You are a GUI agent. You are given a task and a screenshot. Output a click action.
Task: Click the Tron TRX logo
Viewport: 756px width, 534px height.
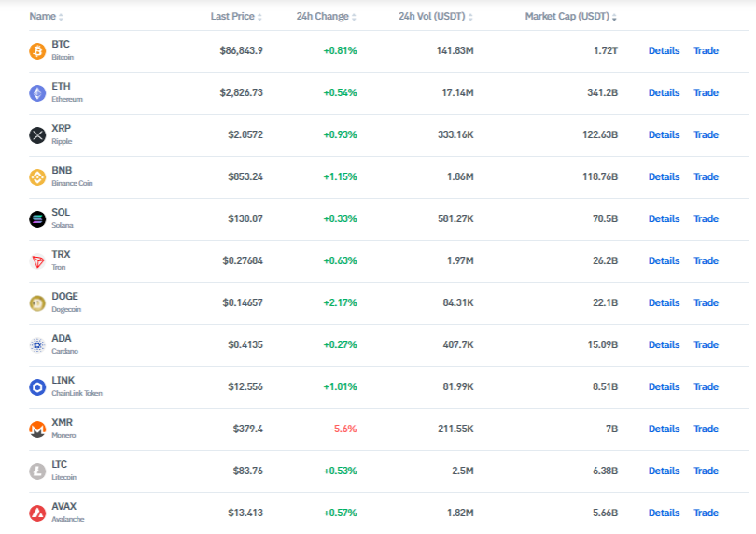tap(37, 261)
